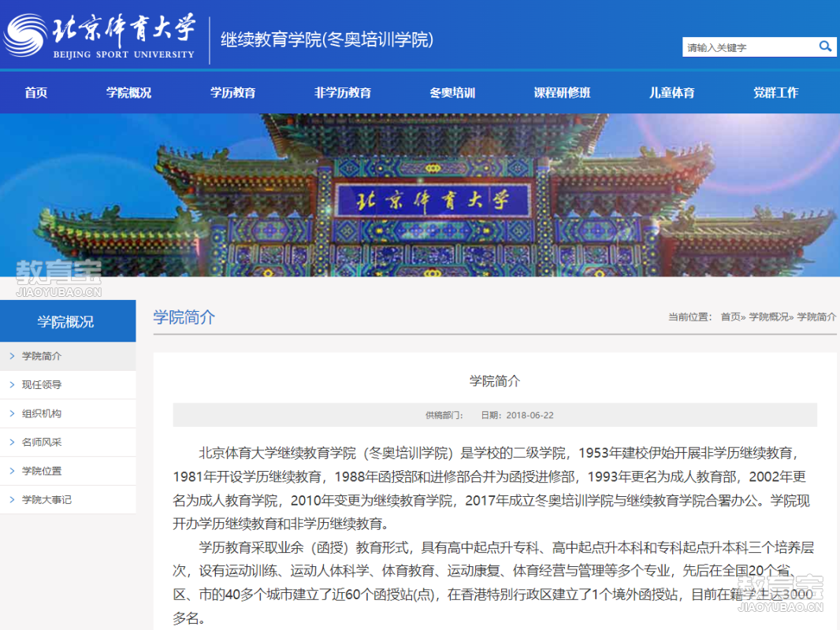This screenshot has height=630, width=840.
Task: Click 学院简介 at the end of the breadcrumb
Action: coord(816,317)
